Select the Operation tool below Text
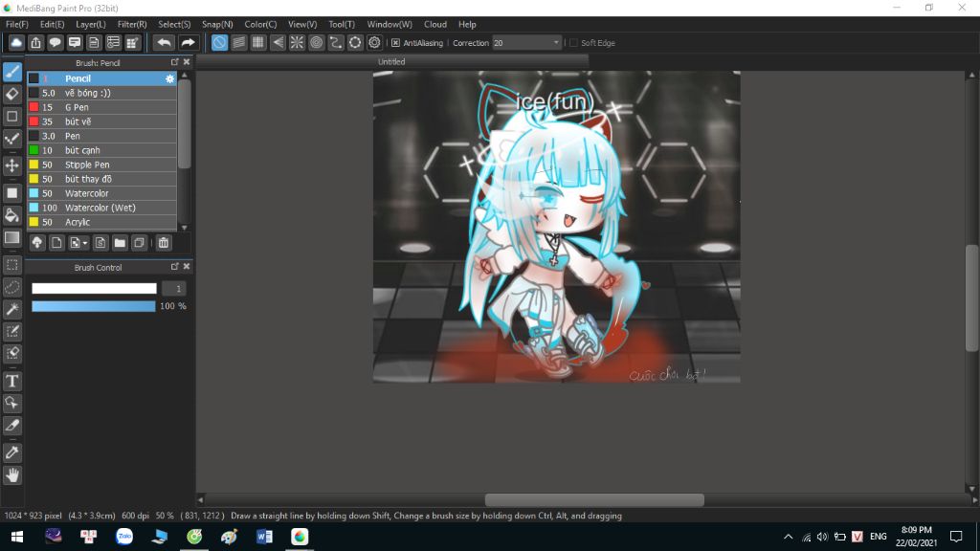This screenshot has height=551, width=980. 11,403
